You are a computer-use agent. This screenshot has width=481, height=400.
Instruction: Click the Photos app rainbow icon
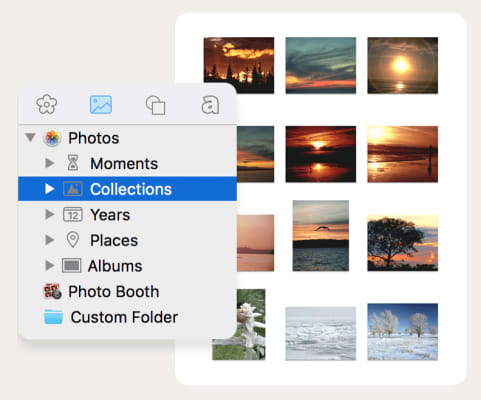click(x=52, y=138)
